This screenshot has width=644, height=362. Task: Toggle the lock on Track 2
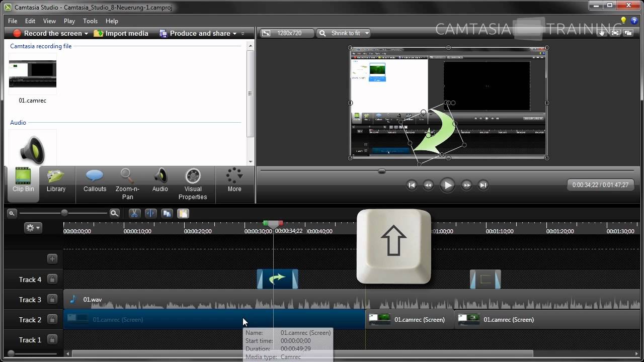(52, 319)
